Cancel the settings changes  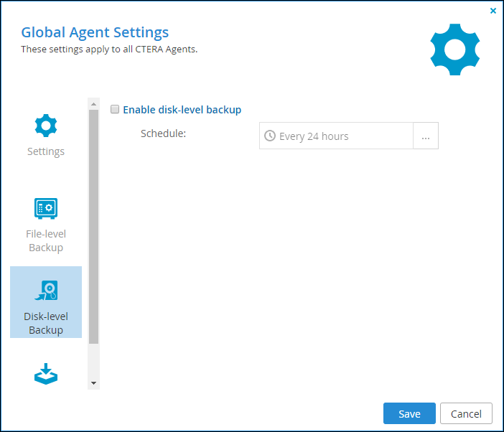[466, 413]
